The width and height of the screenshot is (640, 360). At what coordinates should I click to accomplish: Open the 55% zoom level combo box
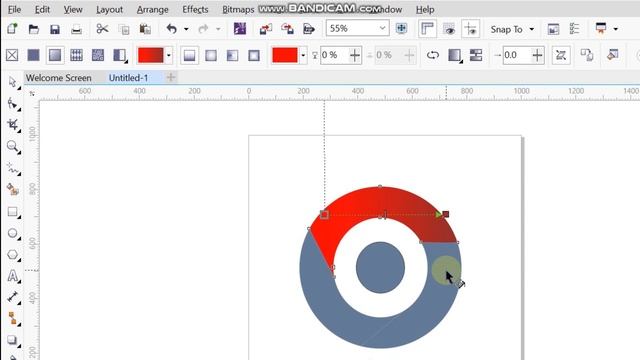coord(358,28)
